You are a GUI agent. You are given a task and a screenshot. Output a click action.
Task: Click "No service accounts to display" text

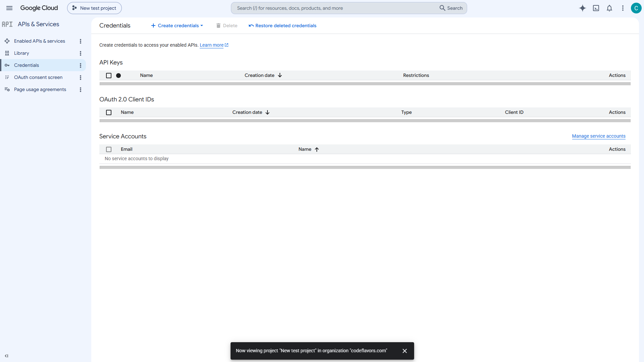point(137,159)
